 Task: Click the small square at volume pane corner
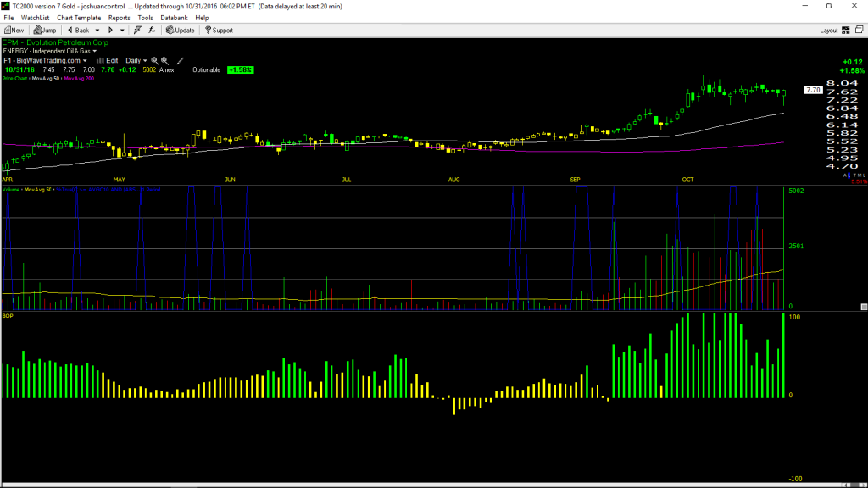point(864,307)
